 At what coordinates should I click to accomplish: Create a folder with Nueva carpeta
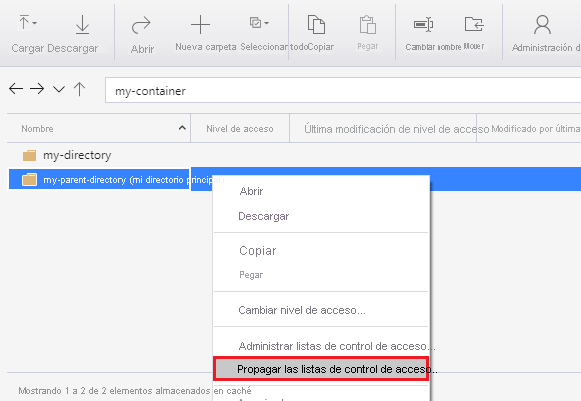coord(200,24)
